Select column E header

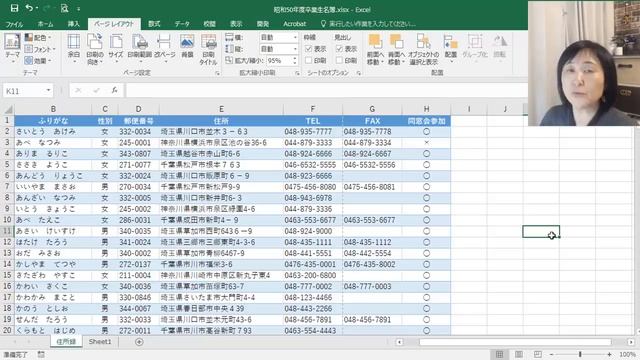[x=221, y=109]
